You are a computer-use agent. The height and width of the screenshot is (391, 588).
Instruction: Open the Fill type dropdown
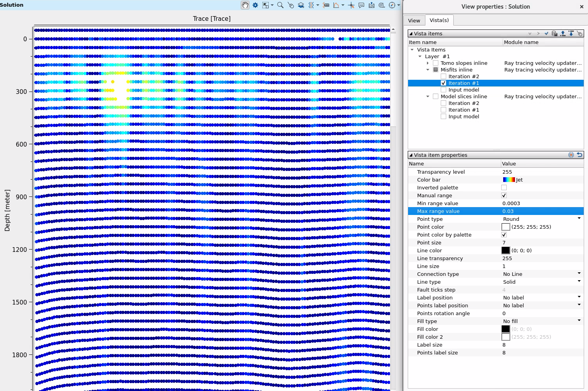[579, 321]
